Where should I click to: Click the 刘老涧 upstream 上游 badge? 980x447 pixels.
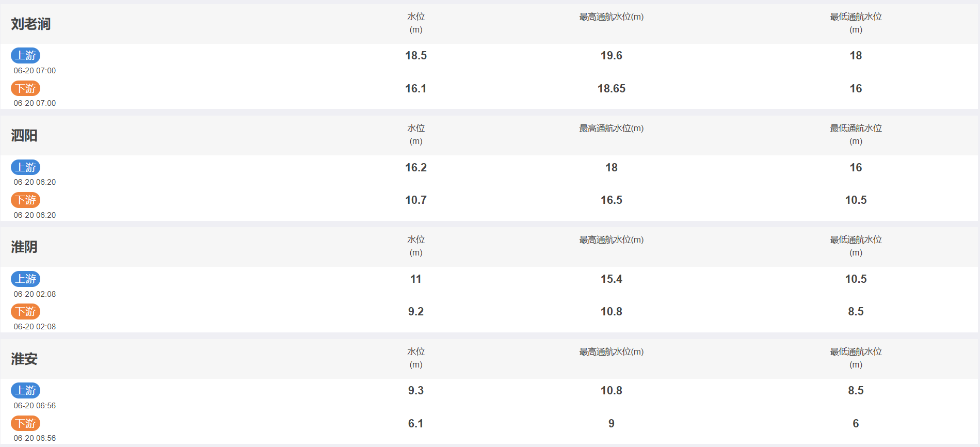click(x=25, y=55)
